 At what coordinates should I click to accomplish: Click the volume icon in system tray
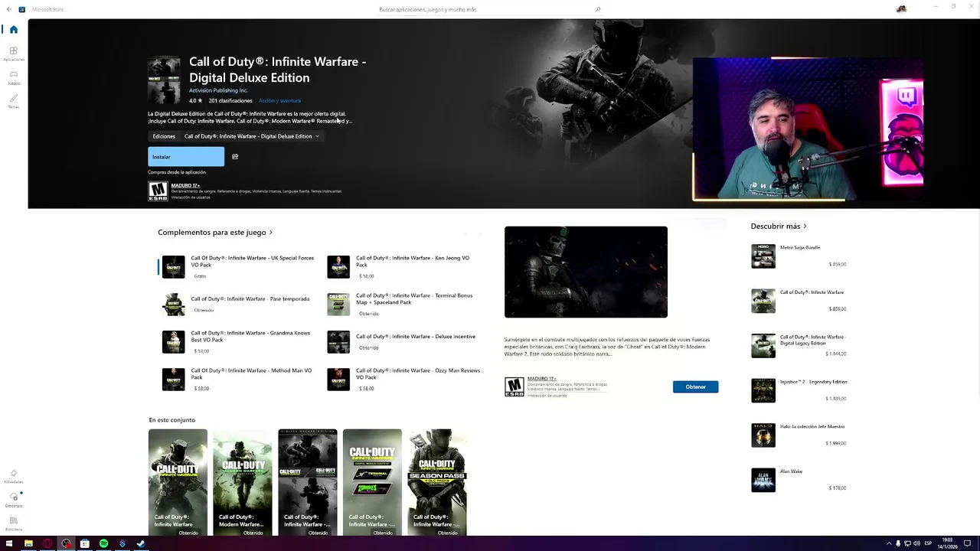[x=917, y=543]
